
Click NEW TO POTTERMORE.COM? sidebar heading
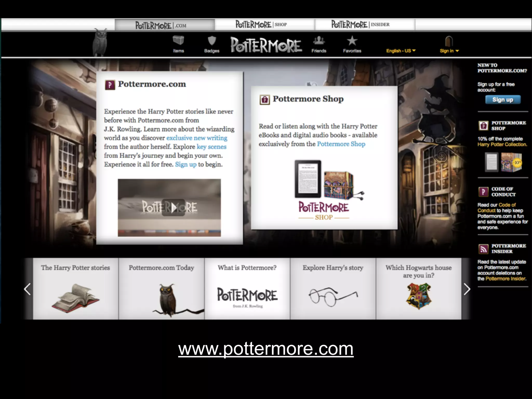coord(502,68)
